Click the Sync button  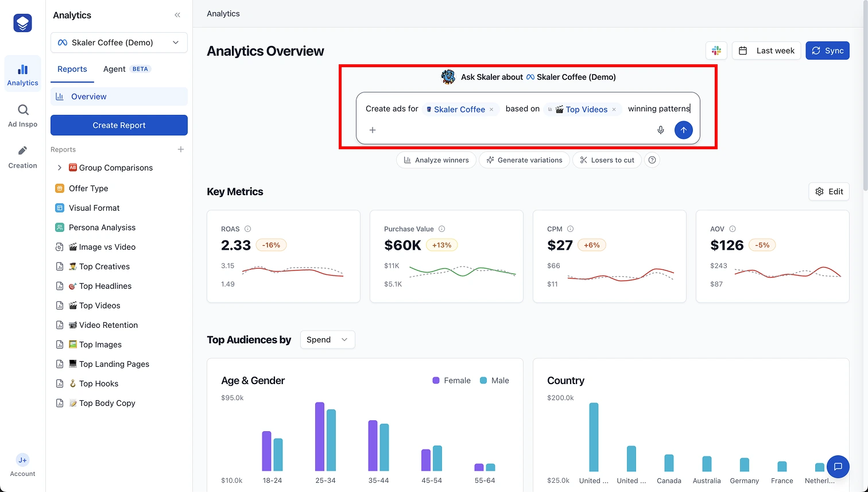tap(827, 51)
